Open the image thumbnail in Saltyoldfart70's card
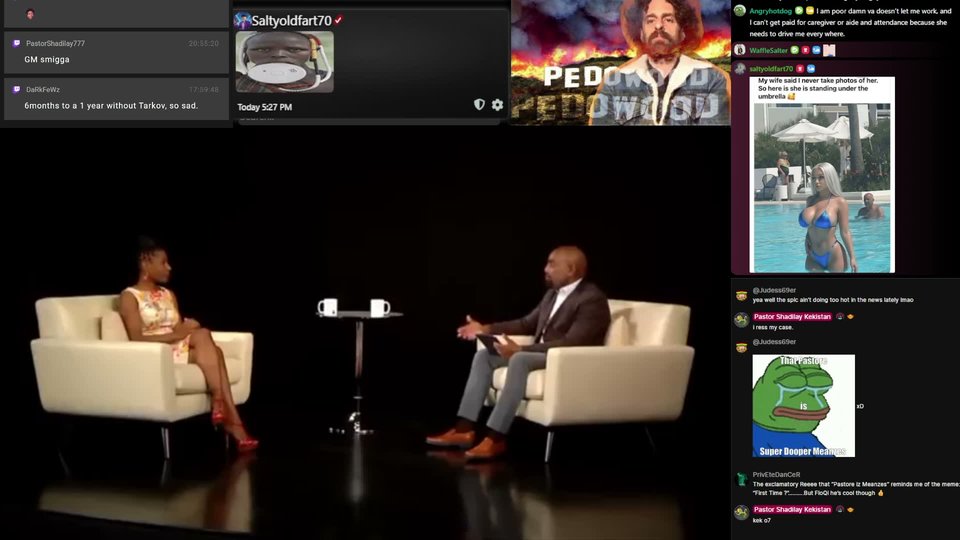 285,62
